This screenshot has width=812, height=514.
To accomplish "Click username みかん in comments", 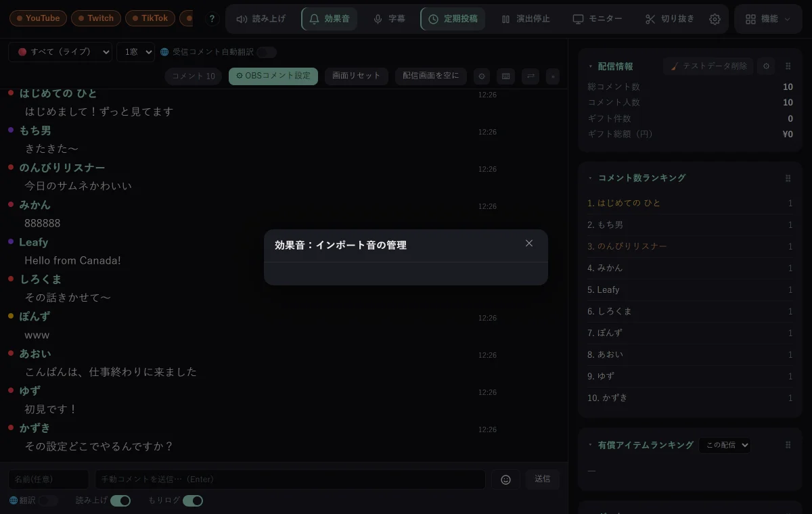I will click(x=35, y=205).
